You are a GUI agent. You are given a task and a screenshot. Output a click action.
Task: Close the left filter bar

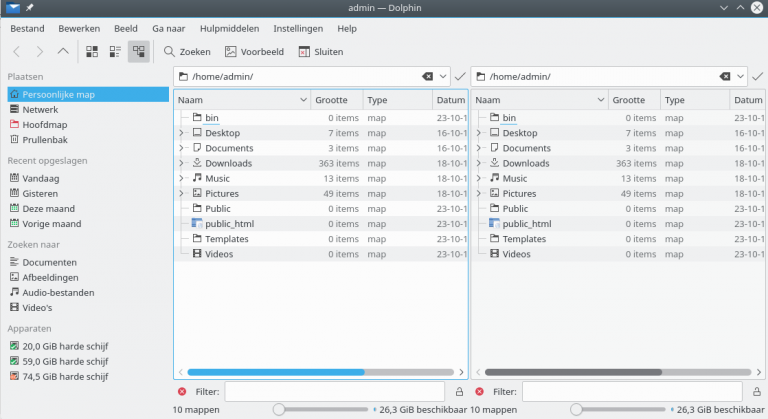point(181,392)
